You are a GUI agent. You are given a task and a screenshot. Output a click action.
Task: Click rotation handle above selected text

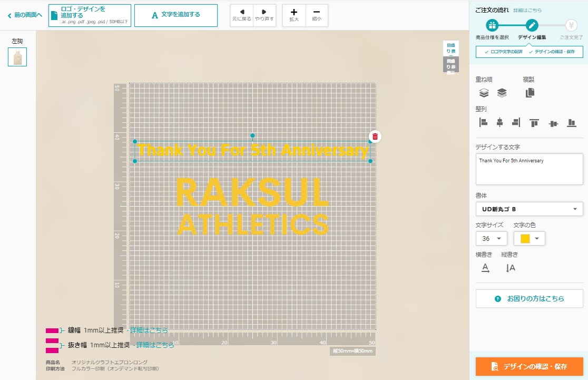pos(253,135)
